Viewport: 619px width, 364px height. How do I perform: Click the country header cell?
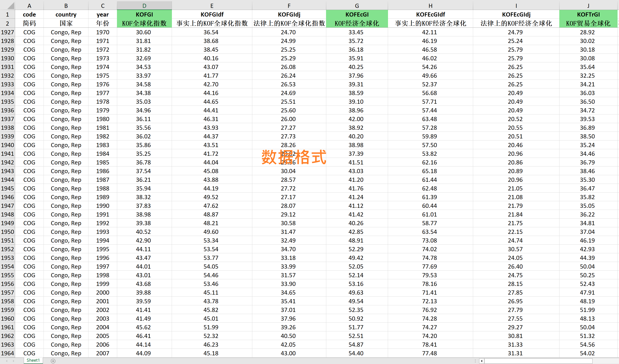coord(66,14)
